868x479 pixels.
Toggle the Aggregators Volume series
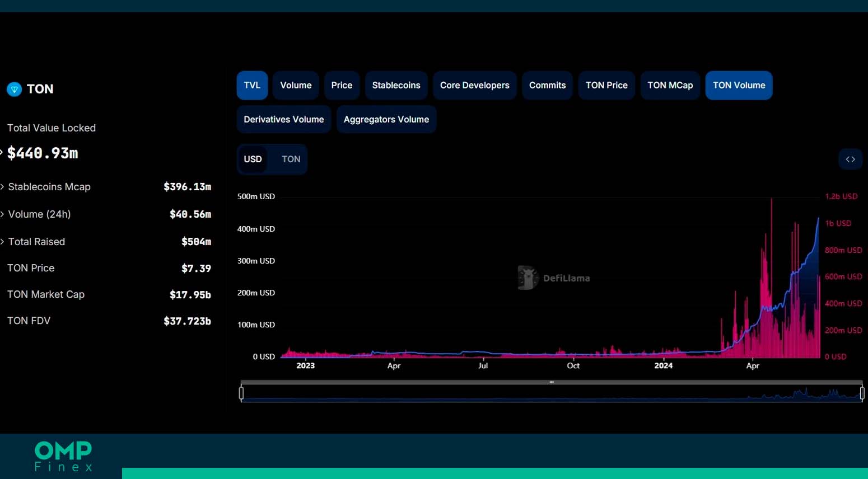386,120
